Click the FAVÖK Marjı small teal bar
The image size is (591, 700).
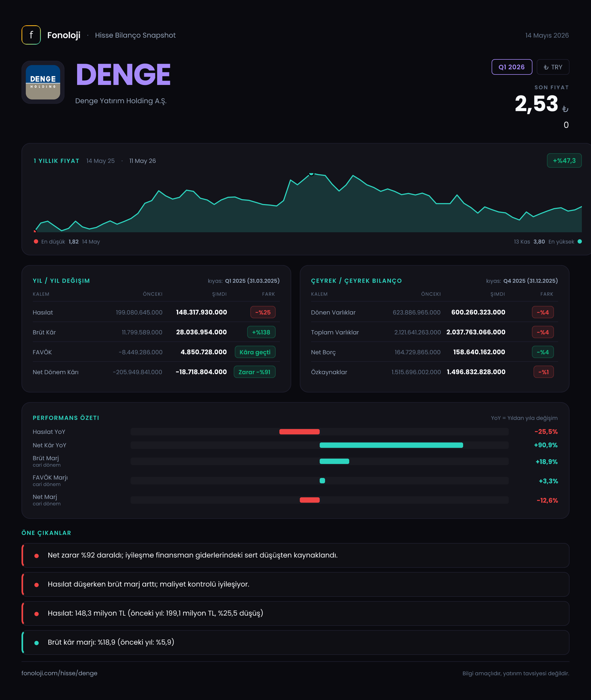tap(322, 481)
